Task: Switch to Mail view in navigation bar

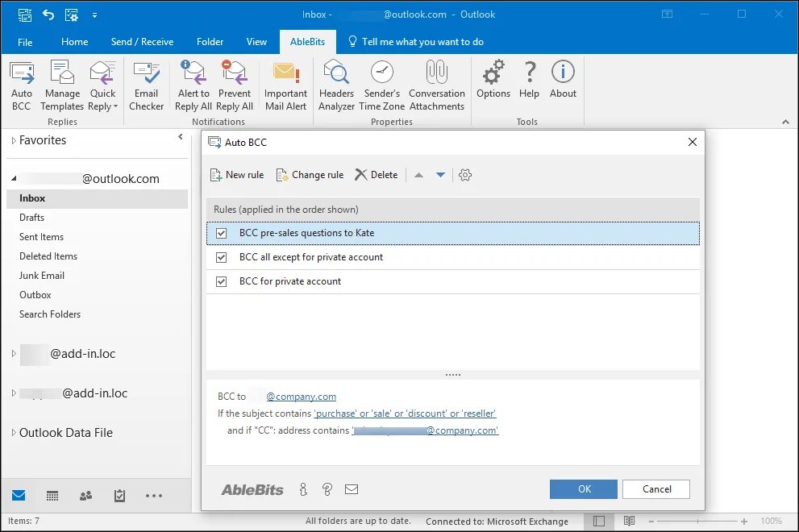Action: tap(19, 495)
